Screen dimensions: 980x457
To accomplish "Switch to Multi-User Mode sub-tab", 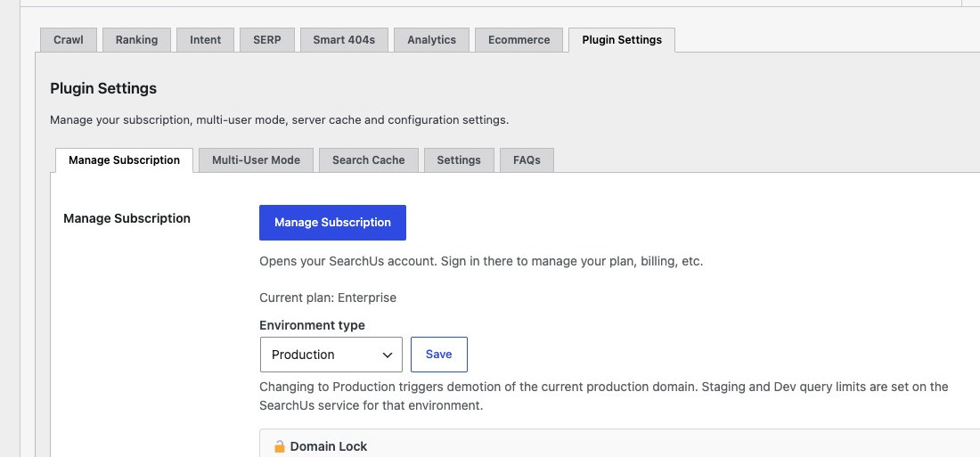I will pyautogui.click(x=257, y=160).
